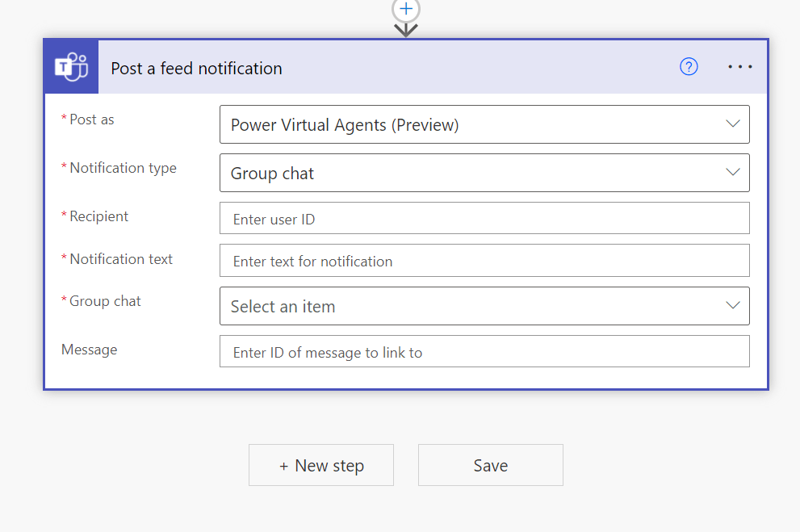
Task: Click the Enter text for notification field
Action: coord(484,261)
